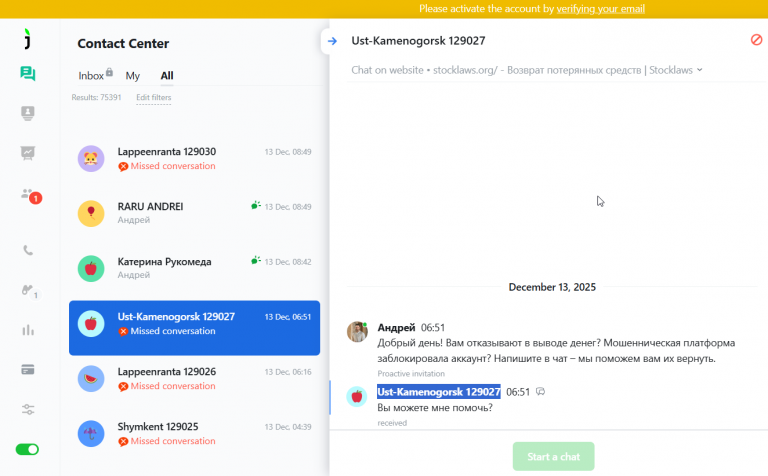The width and height of the screenshot is (768, 476).
Task: Click the umbrella avatar of Shymkent 129025
Action: 91,433
